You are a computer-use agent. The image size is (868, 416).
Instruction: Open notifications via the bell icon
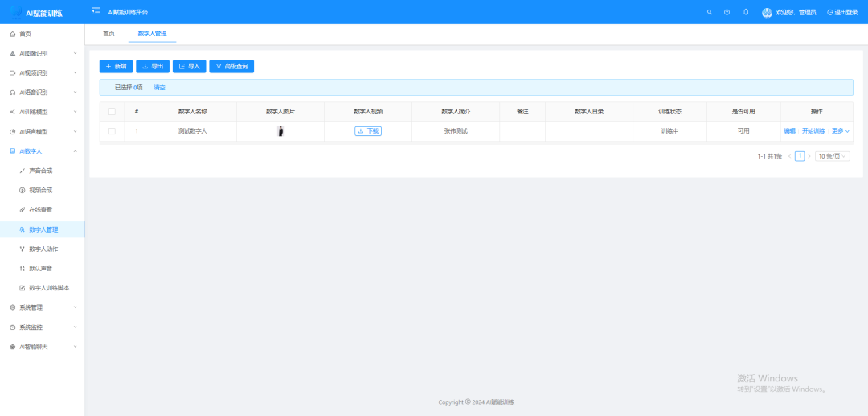pos(746,12)
